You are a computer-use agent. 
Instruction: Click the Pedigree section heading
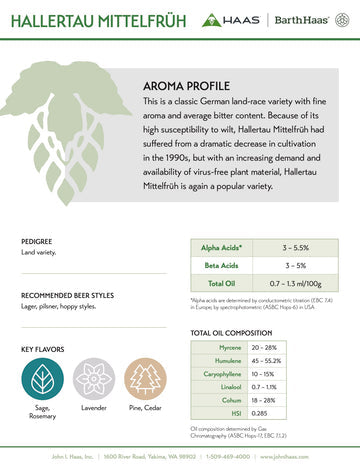pos(37,242)
